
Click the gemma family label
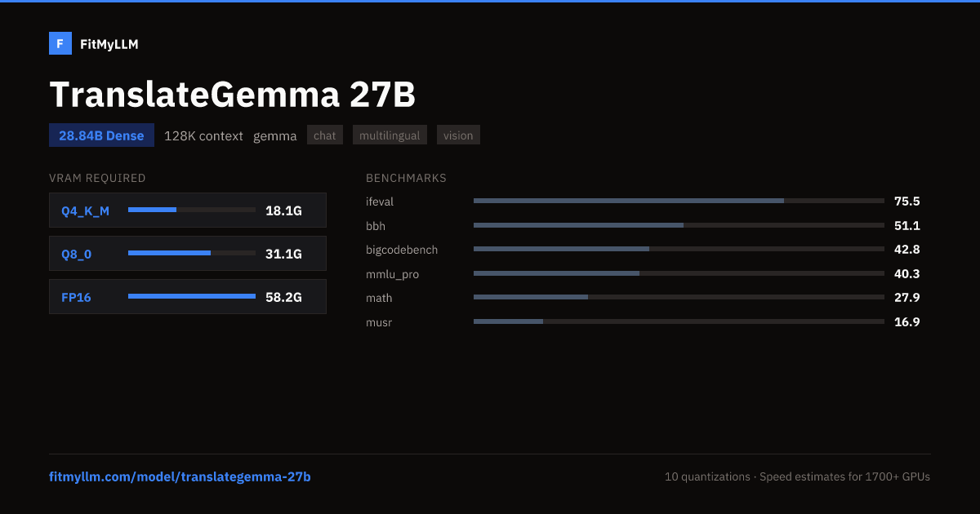(x=275, y=135)
